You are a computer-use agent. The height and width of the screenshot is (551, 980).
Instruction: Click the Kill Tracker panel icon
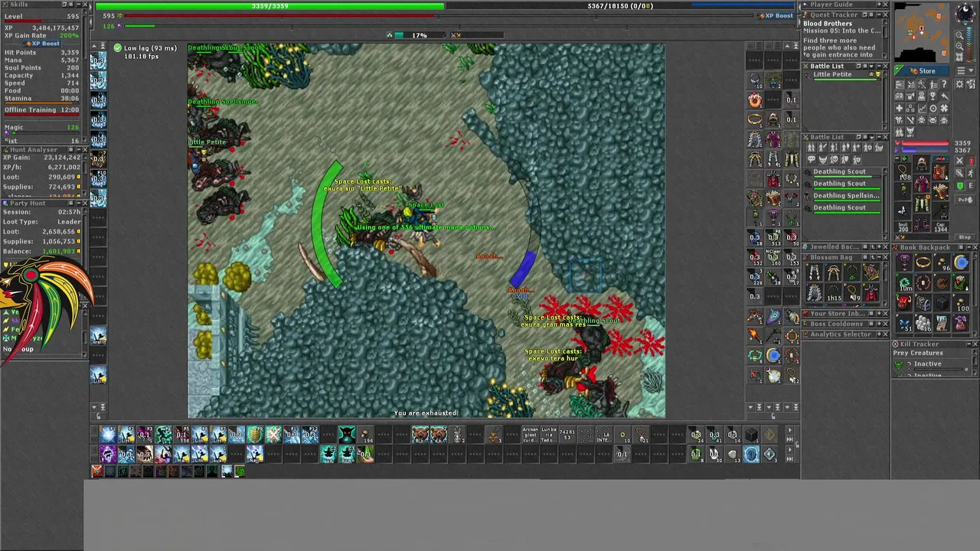tap(895, 344)
